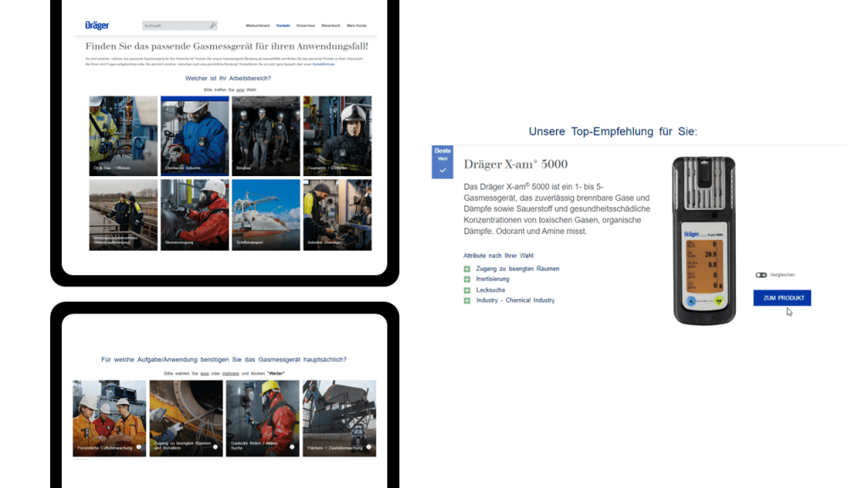868x488 pixels.
Task: Choose the Stromerzeugung work area tile
Action: 194,214
